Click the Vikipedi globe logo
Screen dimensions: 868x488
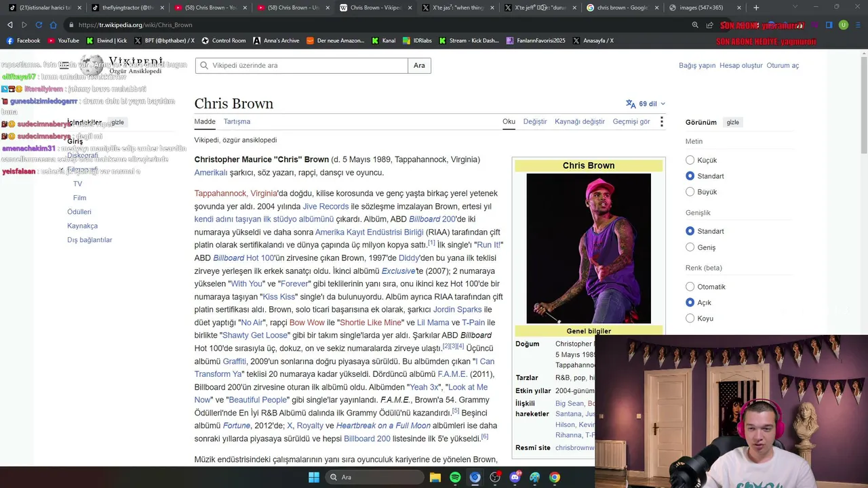[x=92, y=66]
